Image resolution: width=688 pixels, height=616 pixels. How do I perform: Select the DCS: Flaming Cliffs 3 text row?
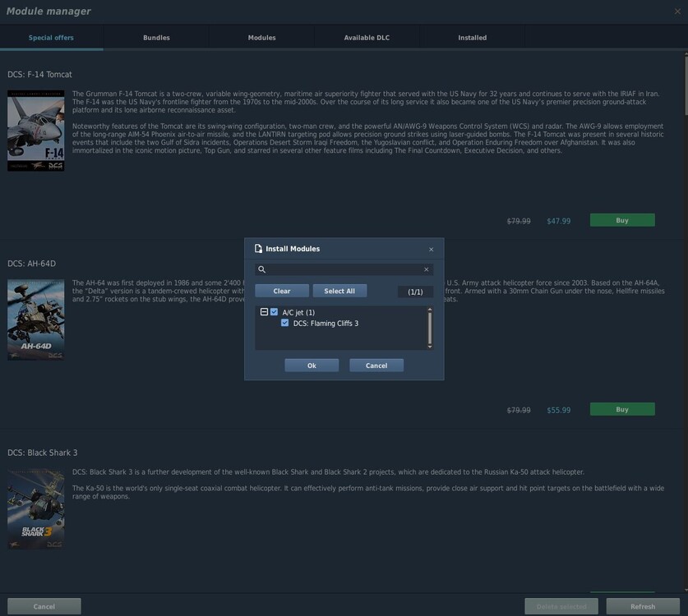tap(326, 323)
